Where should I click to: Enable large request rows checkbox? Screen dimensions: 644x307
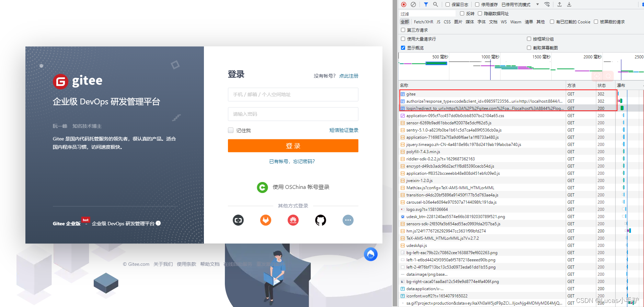(x=403, y=39)
